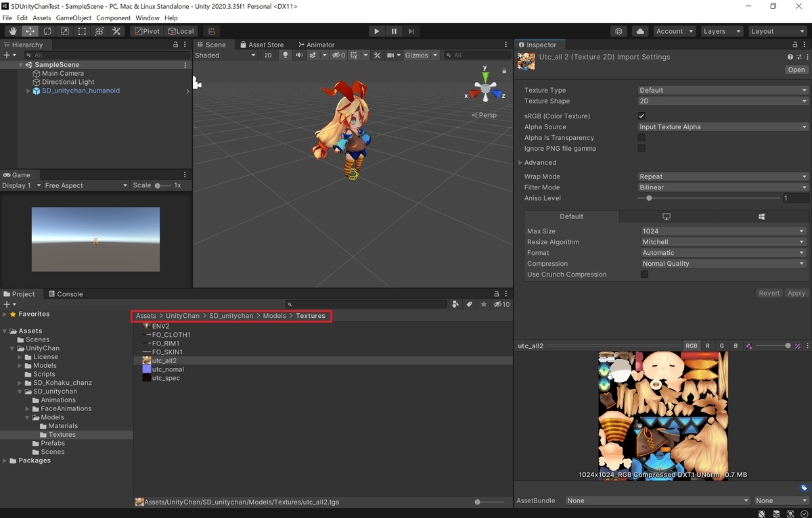
Task: Open Shaded draw mode dropdown
Action: click(x=225, y=55)
